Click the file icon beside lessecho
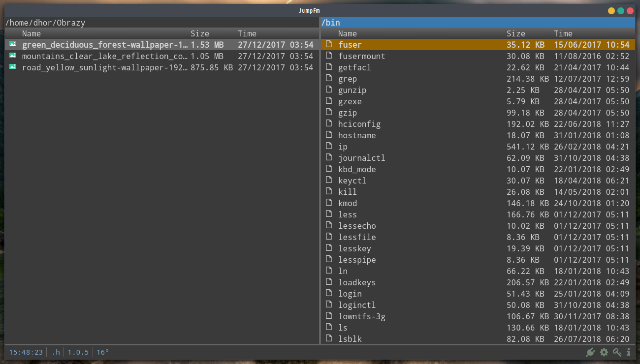Screen dimensions: 640x364 click(x=329, y=225)
